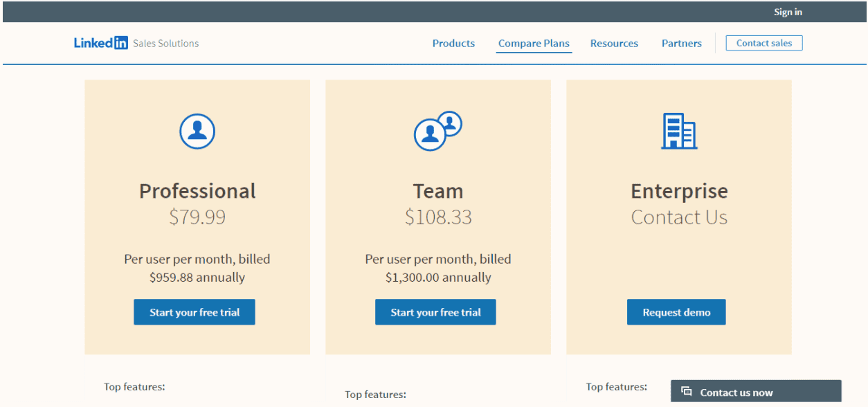Click the Professional plan heading
The width and height of the screenshot is (868, 407).
(197, 191)
